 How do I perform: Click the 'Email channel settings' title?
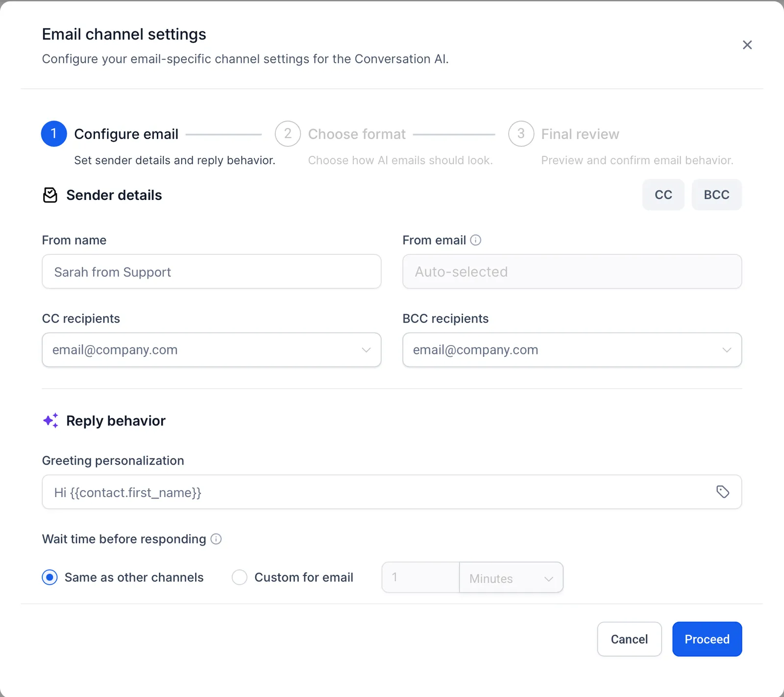tap(124, 34)
